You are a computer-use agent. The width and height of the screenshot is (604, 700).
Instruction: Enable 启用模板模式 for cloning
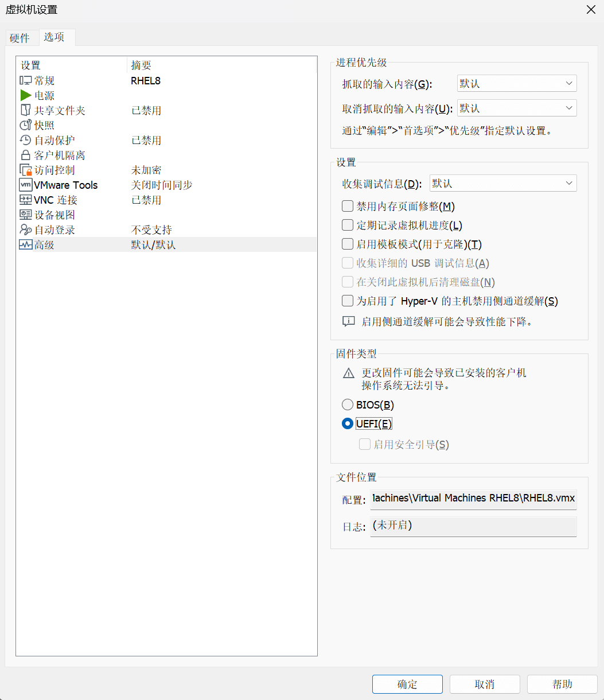(x=348, y=244)
